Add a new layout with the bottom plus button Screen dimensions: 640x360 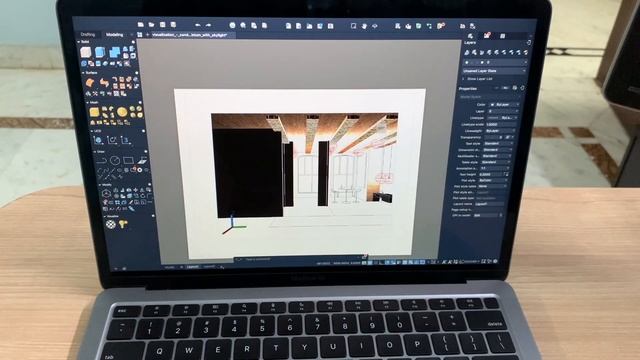coord(222,267)
